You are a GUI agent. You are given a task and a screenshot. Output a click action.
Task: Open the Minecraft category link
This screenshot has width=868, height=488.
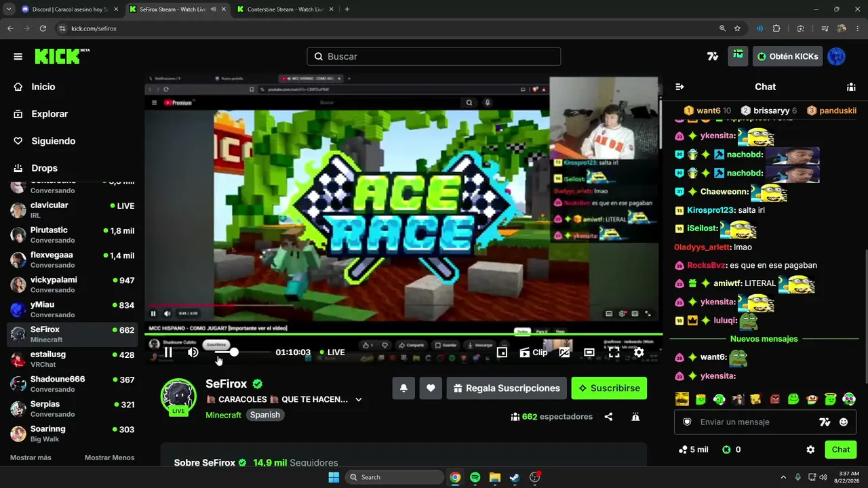click(x=223, y=415)
